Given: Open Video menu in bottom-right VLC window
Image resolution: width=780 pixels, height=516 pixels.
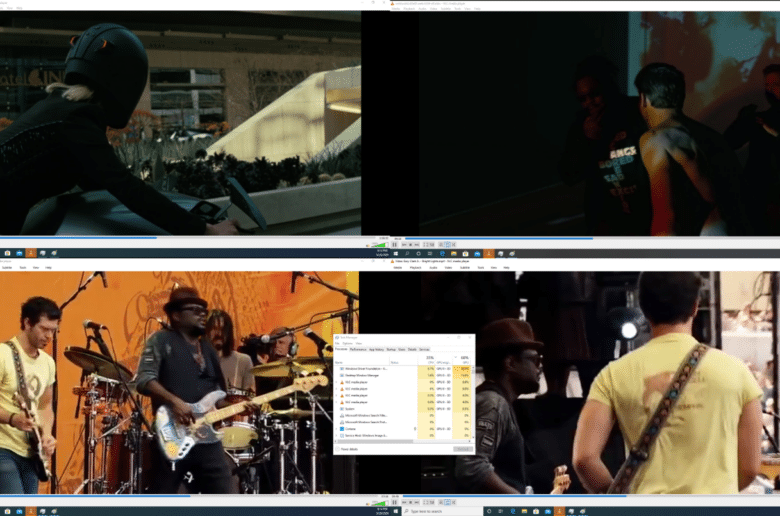Looking at the screenshot, I should click(448, 268).
